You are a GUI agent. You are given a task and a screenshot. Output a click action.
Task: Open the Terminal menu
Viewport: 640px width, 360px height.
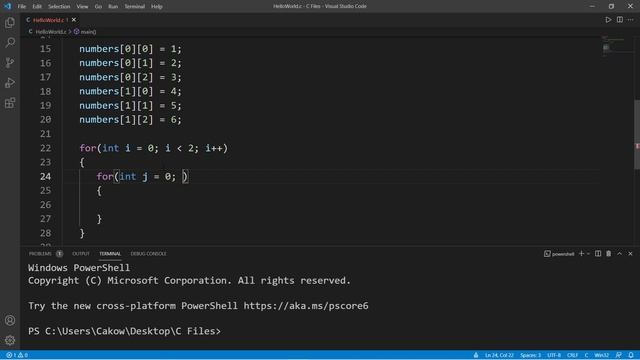pos(134,6)
